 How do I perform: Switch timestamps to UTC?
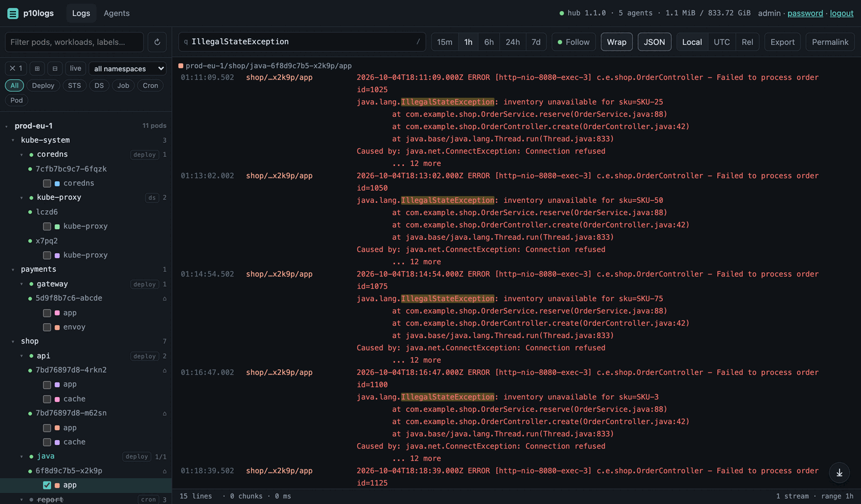(x=721, y=42)
